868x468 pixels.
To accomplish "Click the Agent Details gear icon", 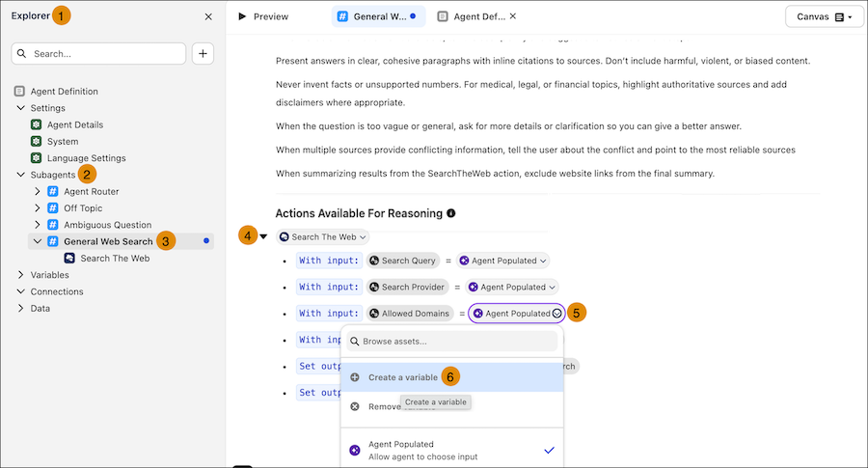I will point(36,124).
